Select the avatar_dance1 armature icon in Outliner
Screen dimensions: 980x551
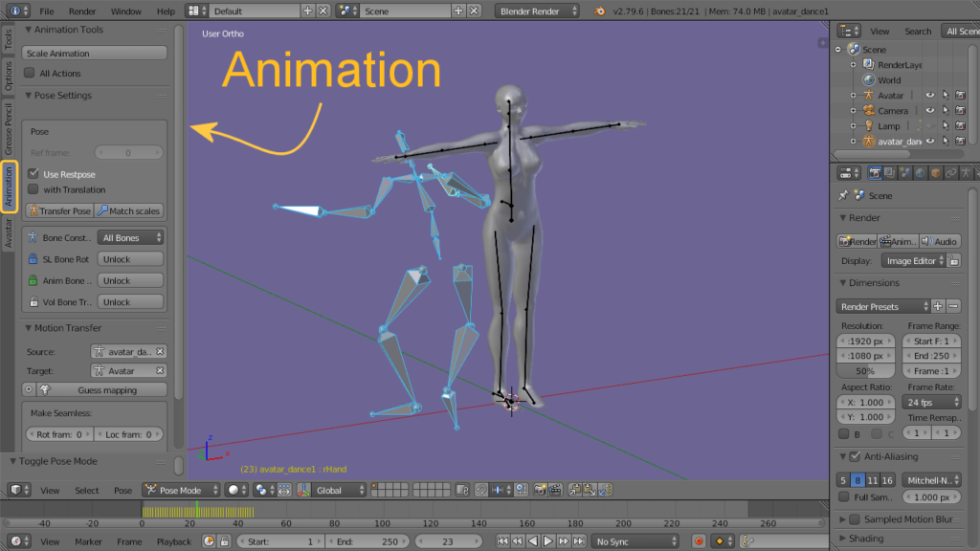click(869, 142)
